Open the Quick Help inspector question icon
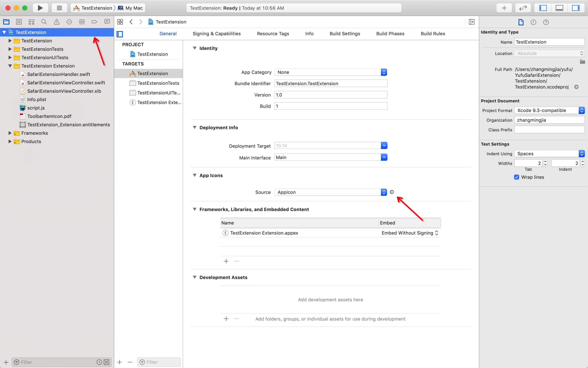The image size is (588, 368). point(546,22)
